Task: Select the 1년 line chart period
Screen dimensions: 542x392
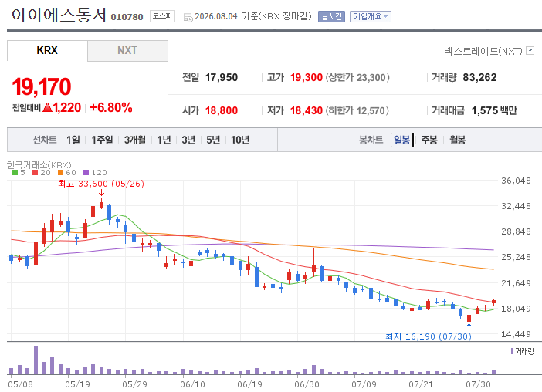Action: (164, 140)
